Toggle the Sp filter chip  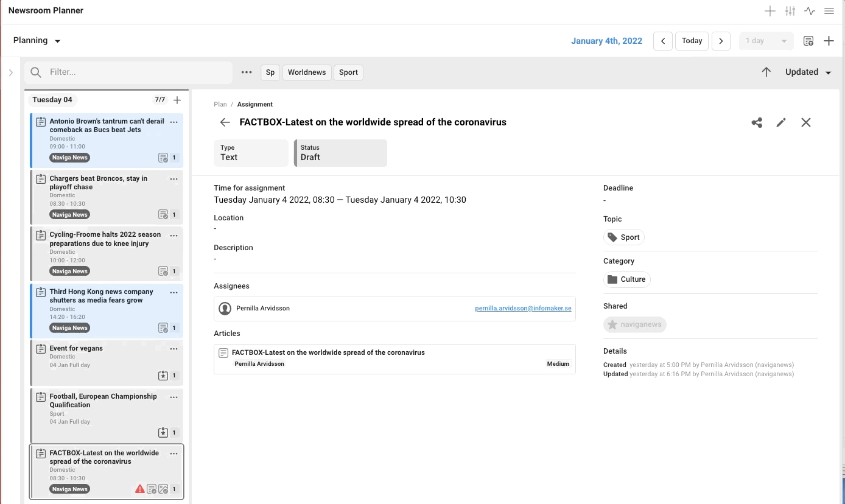pyautogui.click(x=270, y=72)
